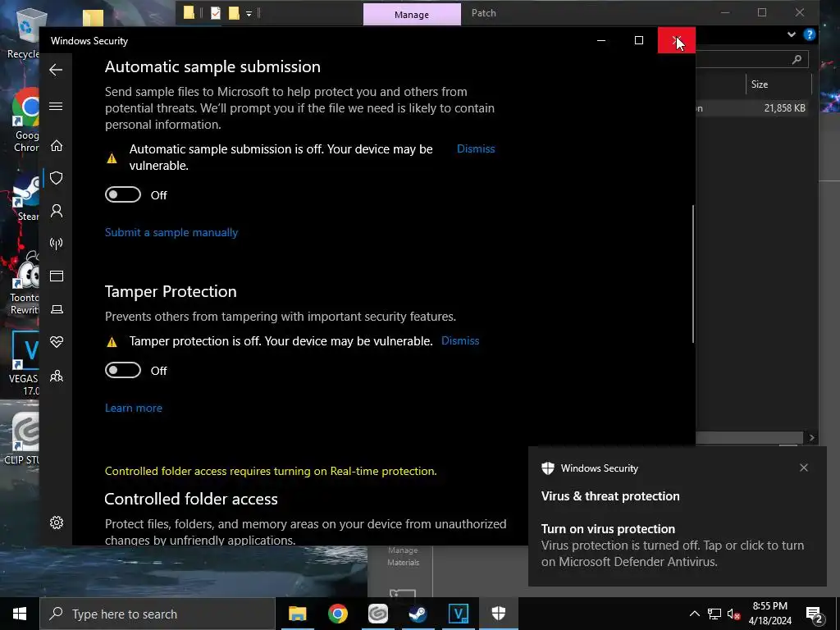Open the hamburger navigation menu
840x630 pixels.
pos(56,106)
